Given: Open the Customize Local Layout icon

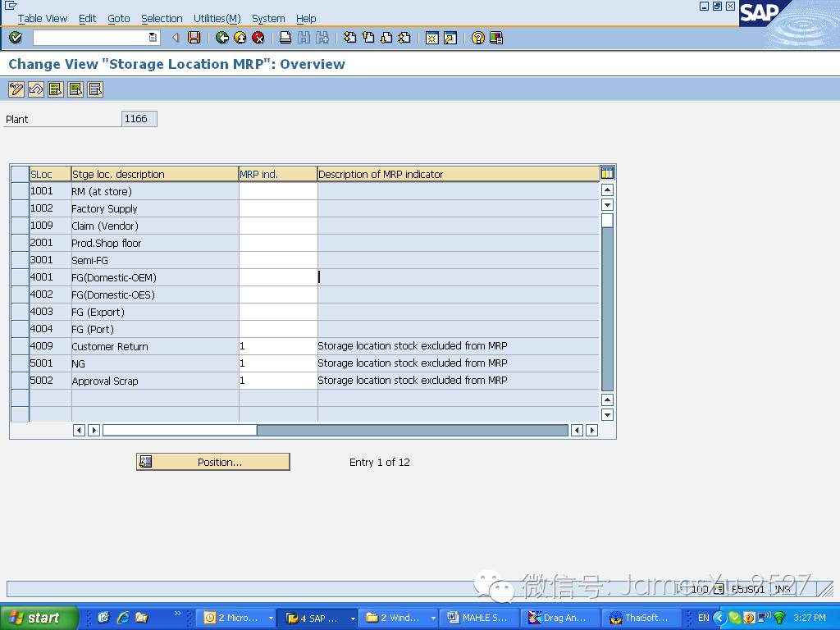Looking at the screenshot, I should coord(496,38).
